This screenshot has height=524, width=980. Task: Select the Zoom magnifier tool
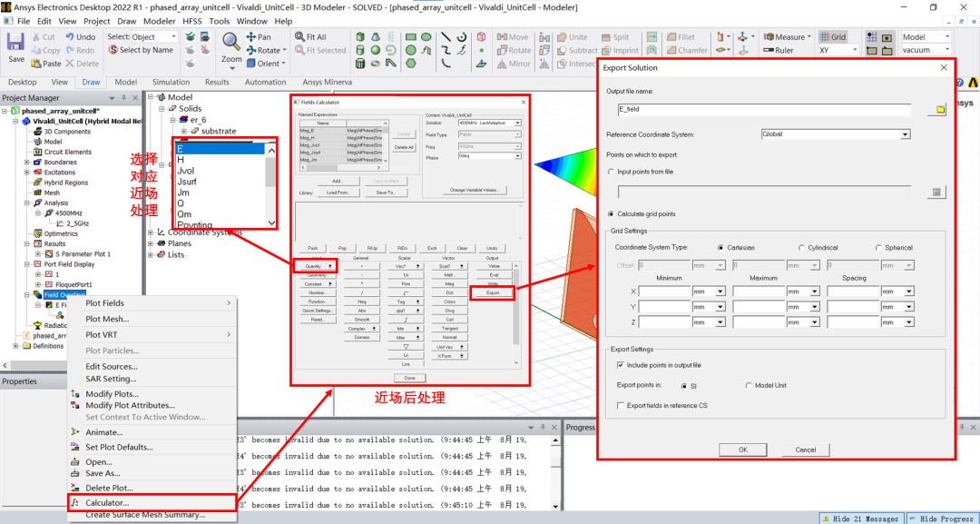[x=231, y=44]
